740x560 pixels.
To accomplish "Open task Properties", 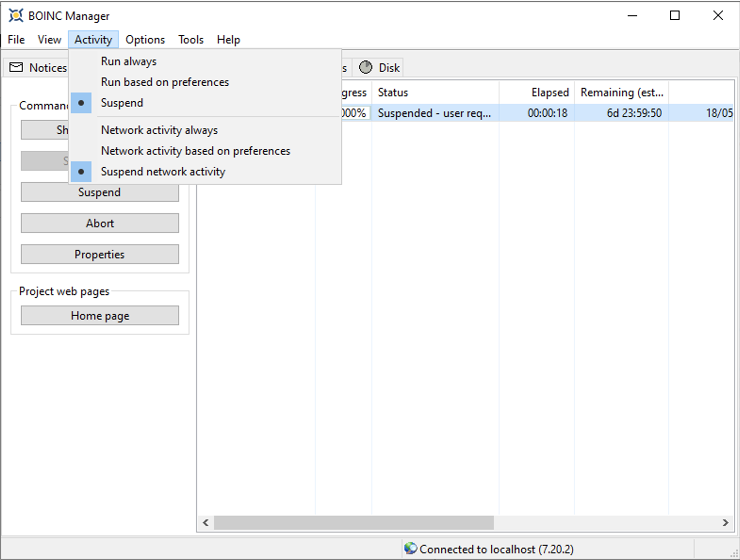I will 100,255.
